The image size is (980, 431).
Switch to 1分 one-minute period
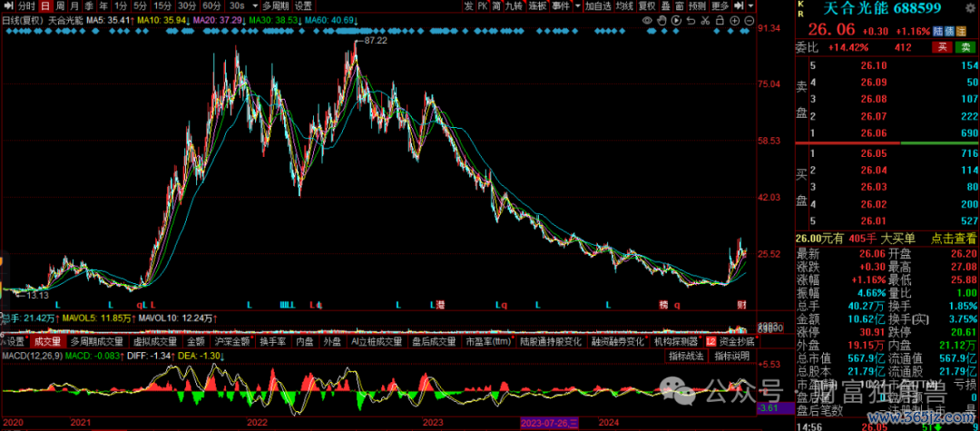(x=121, y=6)
